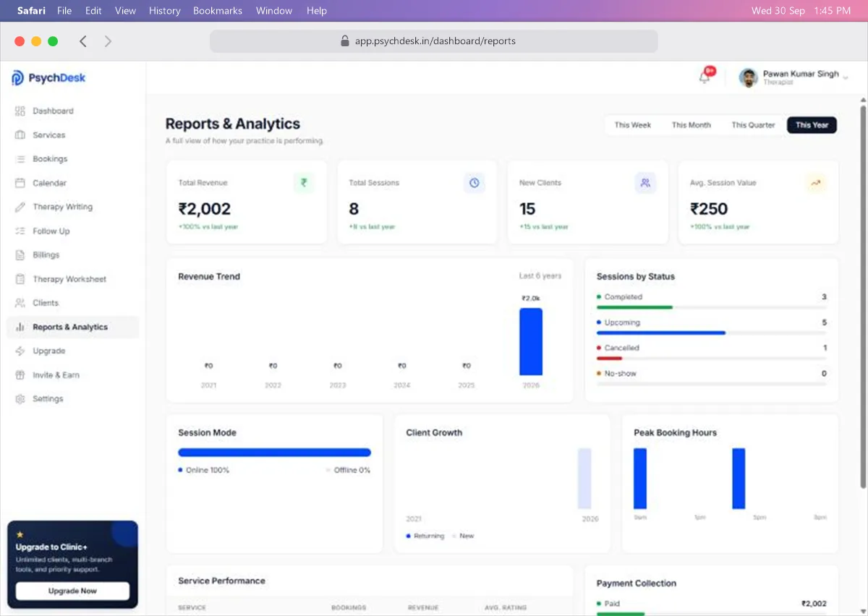This screenshot has height=616, width=868.
Task: Click the Follow Up list icon
Action: click(20, 231)
